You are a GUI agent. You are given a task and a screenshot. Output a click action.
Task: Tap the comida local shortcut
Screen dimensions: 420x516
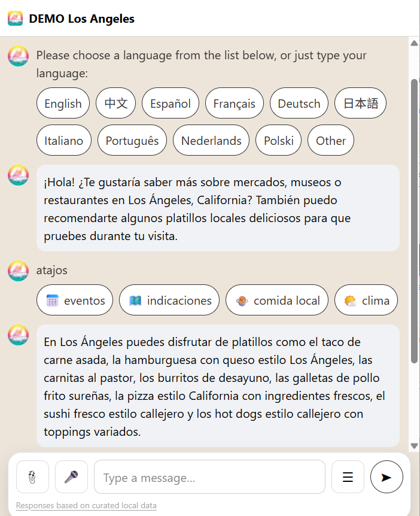click(x=277, y=301)
